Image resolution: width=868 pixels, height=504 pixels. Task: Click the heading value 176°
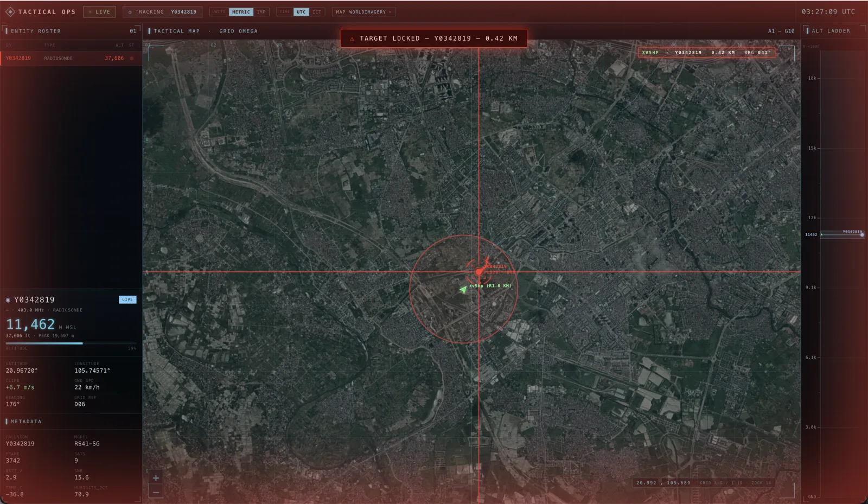(x=12, y=404)
